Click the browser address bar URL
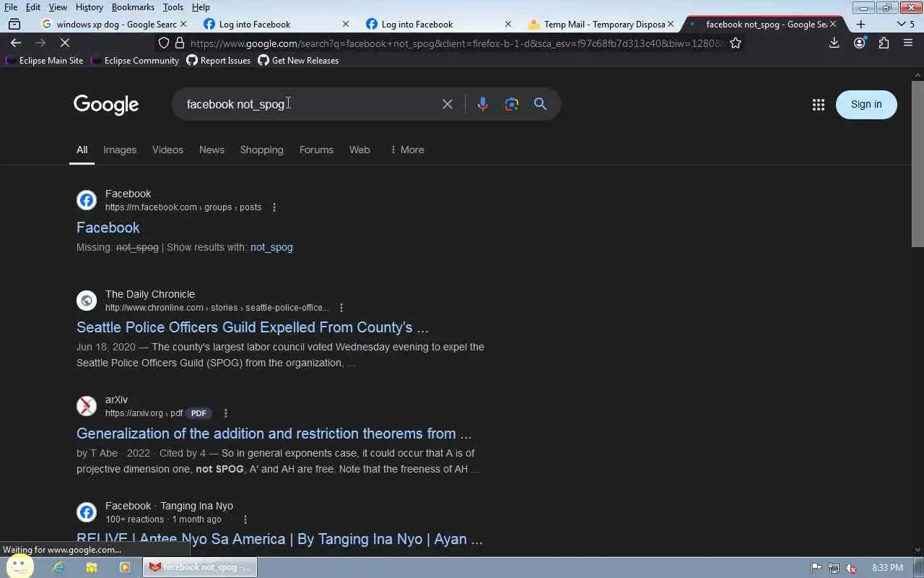Image resolution: width=924 pixels, height=578 pixels. pyautogui.click(x=455, y=43)
